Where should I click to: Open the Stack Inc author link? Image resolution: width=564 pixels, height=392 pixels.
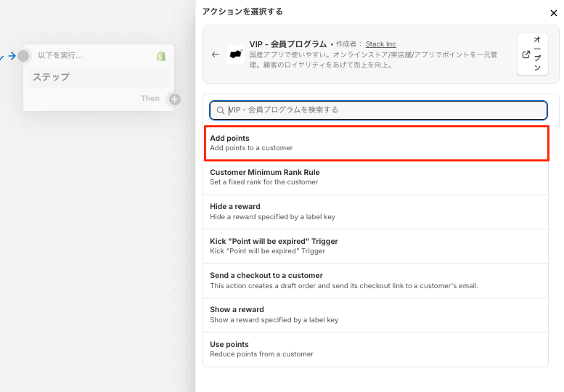pyautogui.click(x=380, y=44)
